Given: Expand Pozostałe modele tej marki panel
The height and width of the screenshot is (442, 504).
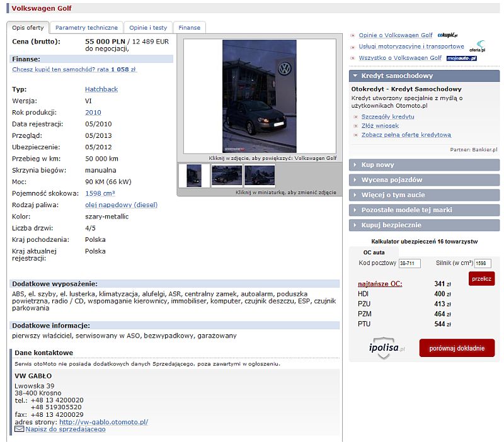Looking at the screenshot, I should pos(424,210).
